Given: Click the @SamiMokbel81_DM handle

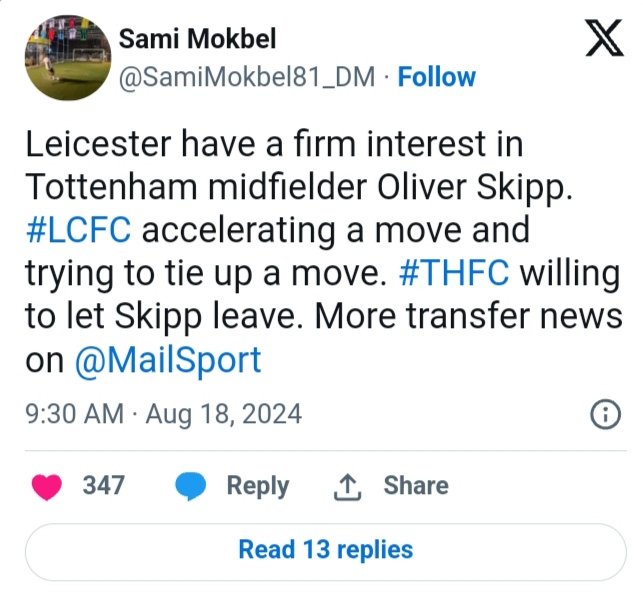Looking at the screenshot, I should tap(252, 78).
